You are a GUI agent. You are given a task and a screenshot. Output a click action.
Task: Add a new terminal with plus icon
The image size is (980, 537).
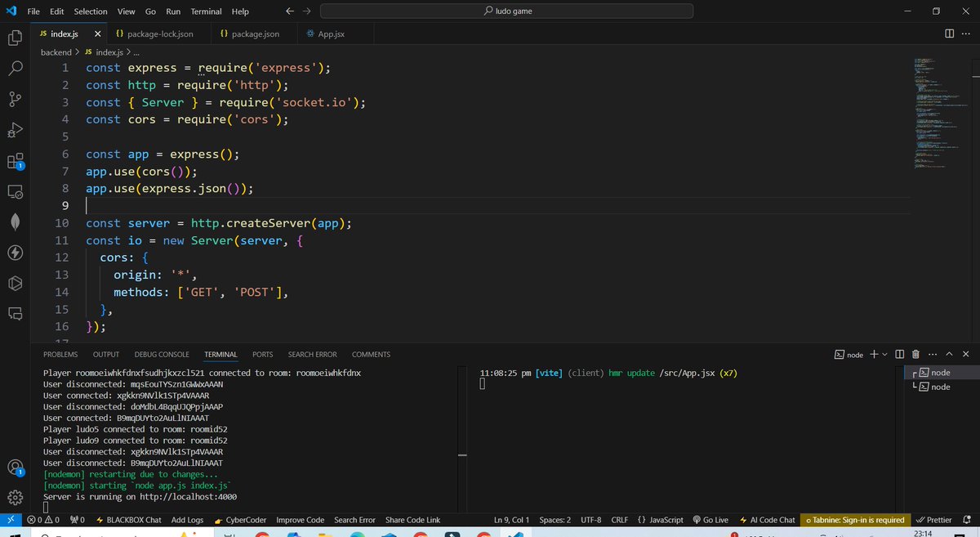point(873,354)
